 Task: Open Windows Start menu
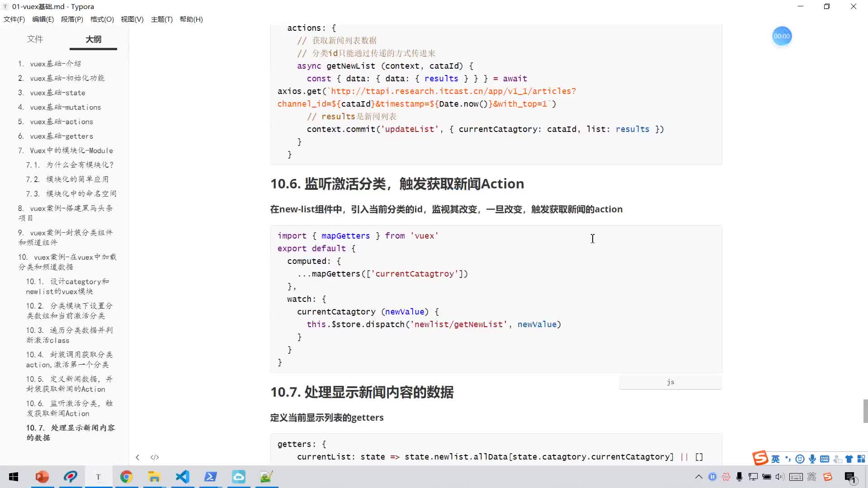point(14,477)
